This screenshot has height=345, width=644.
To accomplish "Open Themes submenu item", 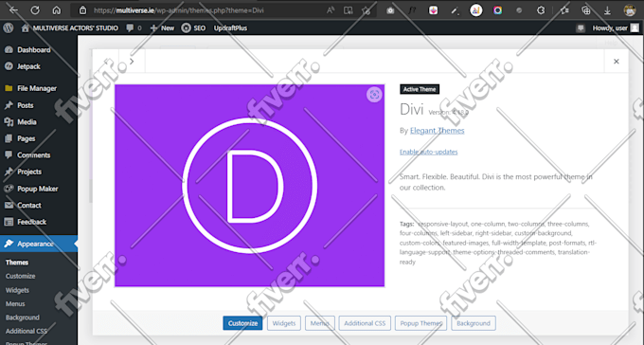I will coord(17,263).
